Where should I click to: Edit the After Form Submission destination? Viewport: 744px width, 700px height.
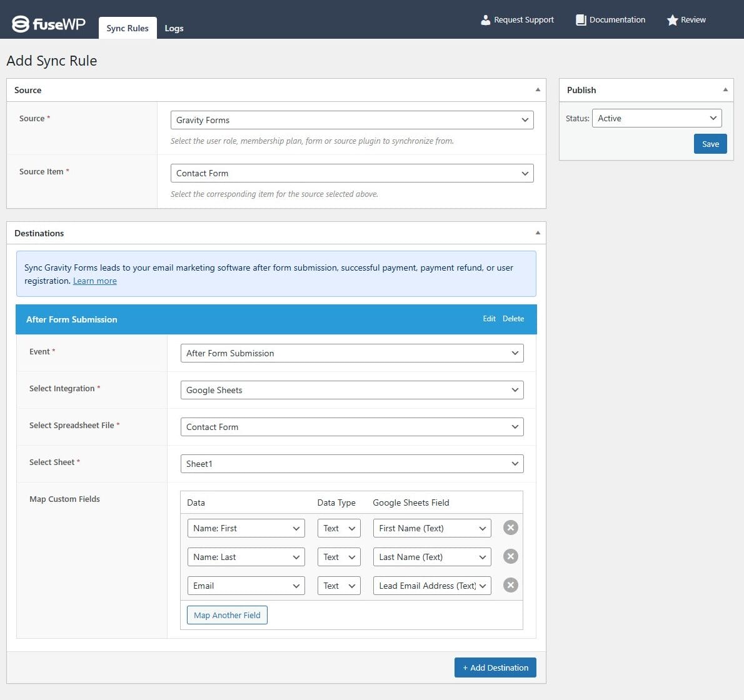(x=489, y=319)
